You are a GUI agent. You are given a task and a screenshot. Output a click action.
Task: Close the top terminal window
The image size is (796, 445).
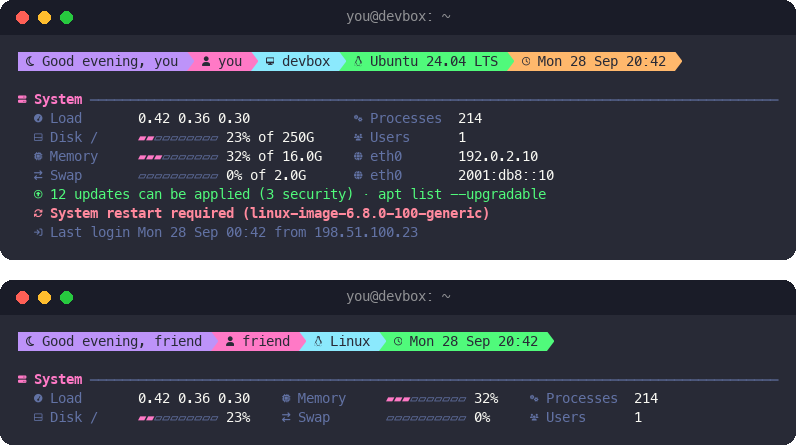click(x=22, y=18)
